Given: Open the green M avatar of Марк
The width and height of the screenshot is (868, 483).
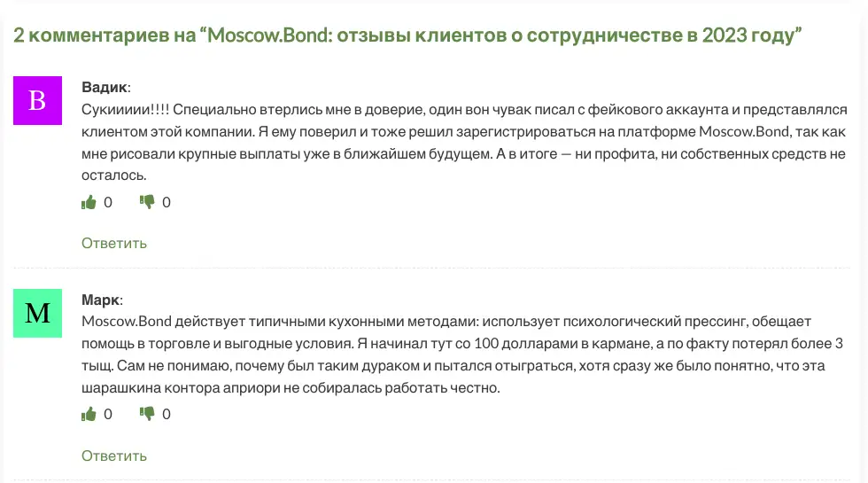Looking at the screenshot, I should point(37,313).
